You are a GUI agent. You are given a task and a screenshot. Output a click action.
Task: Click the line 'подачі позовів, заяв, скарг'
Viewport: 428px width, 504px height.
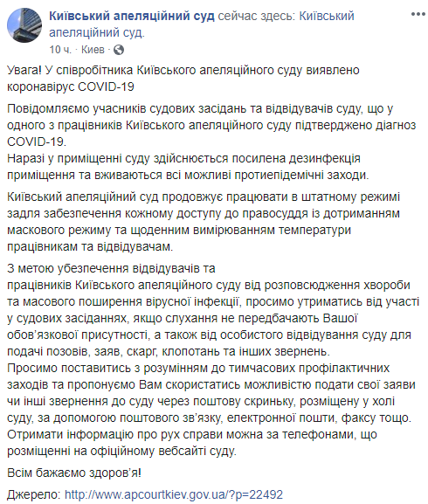click(169, 351)
